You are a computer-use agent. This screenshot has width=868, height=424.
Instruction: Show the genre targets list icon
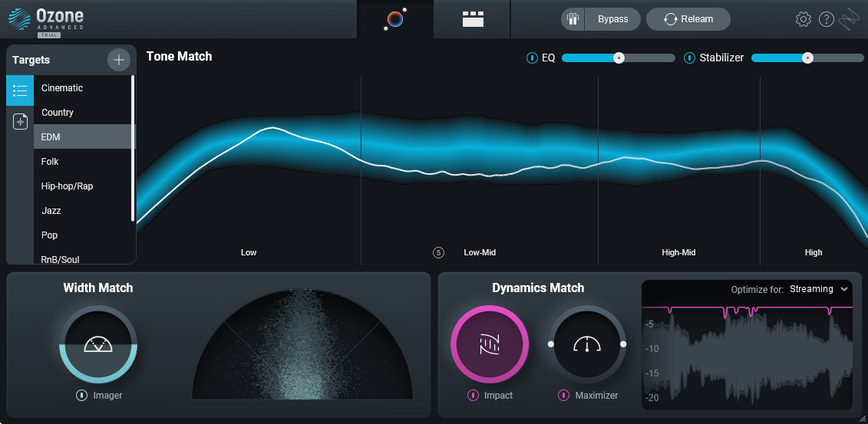(x=20, y=90)
